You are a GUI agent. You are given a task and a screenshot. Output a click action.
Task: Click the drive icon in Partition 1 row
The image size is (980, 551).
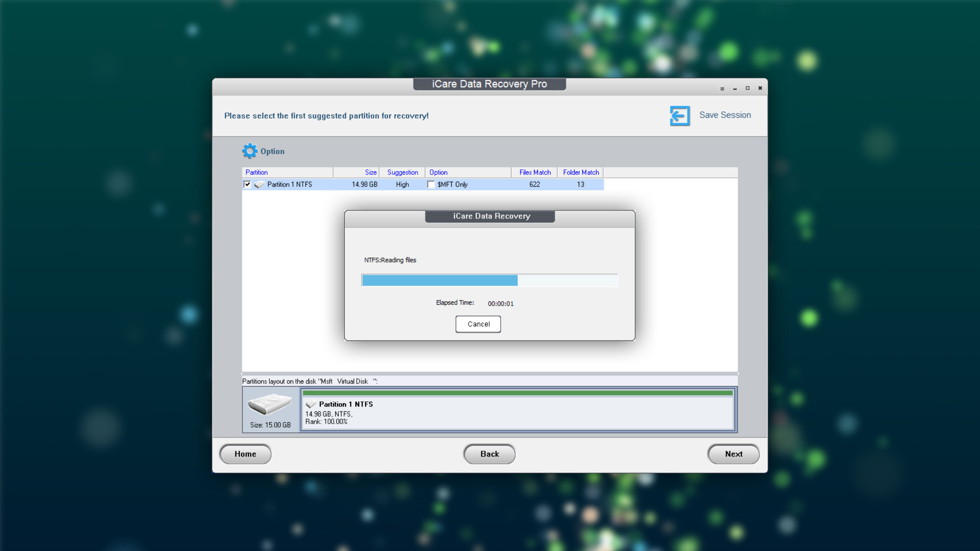click(x=259, y=184)
